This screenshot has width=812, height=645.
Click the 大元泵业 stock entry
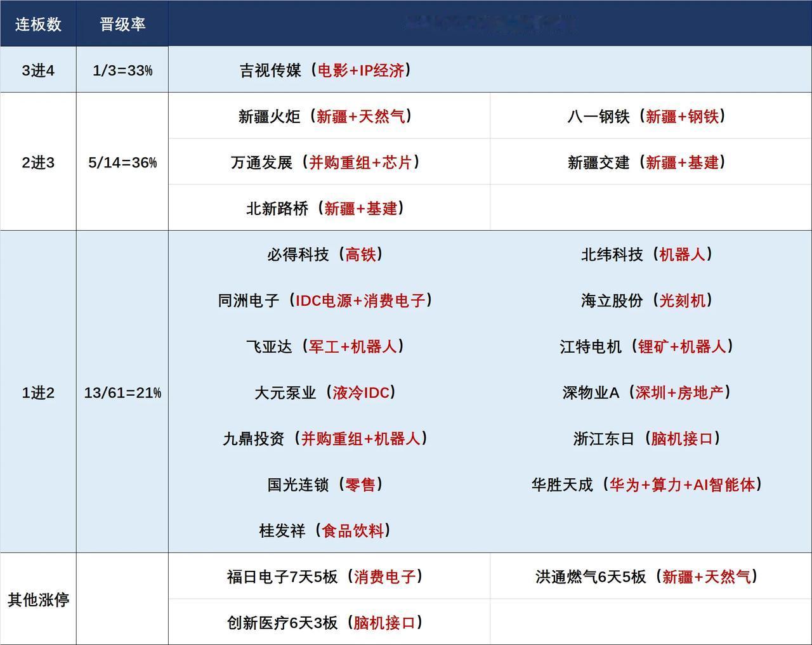[326, 393]
